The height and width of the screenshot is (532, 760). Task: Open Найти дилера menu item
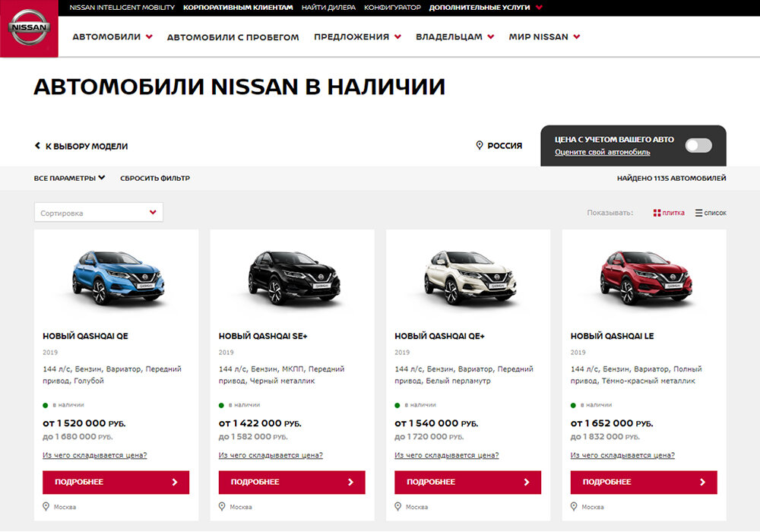pos(328,8)
